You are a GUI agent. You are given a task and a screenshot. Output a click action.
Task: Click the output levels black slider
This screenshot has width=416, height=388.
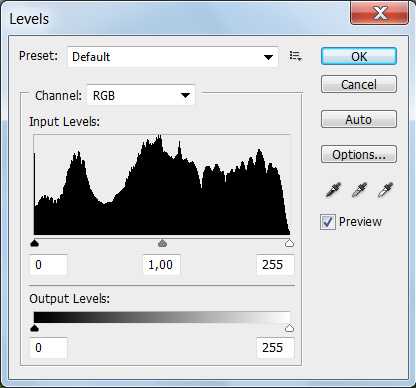[x=35, y=328]
